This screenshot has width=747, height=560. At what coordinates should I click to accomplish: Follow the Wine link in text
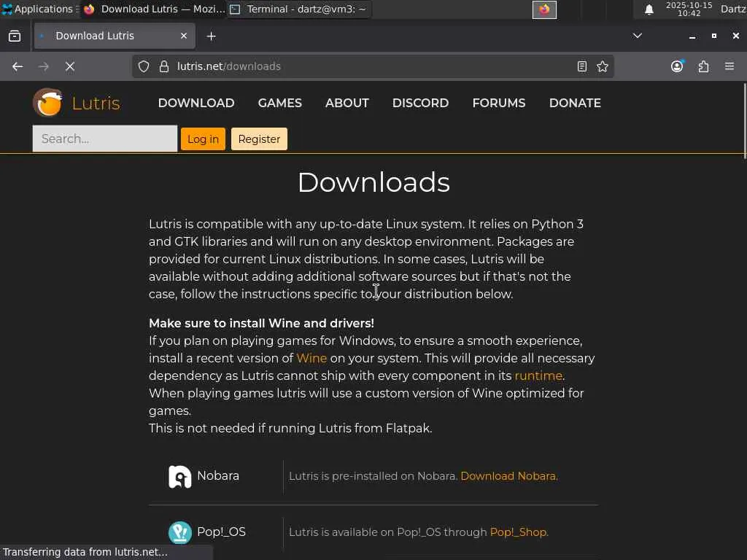[311, 358]
